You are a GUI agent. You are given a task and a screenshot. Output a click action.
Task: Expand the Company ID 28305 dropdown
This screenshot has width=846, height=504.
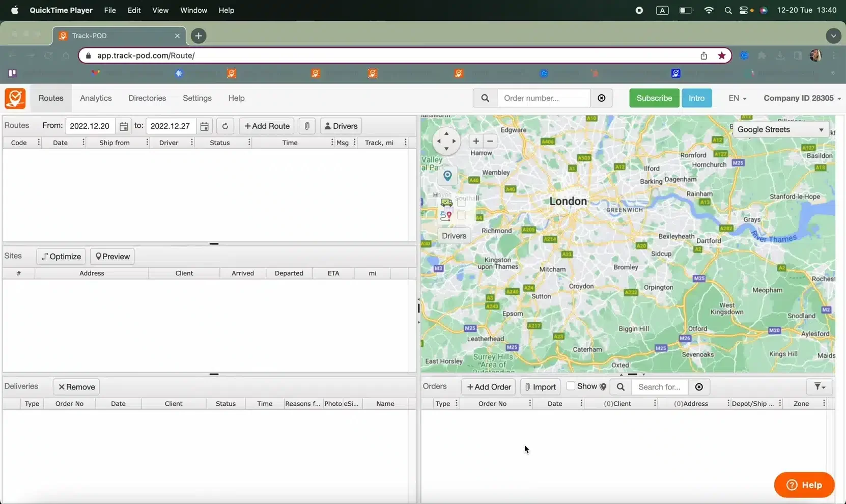click(x=801, y=98)
